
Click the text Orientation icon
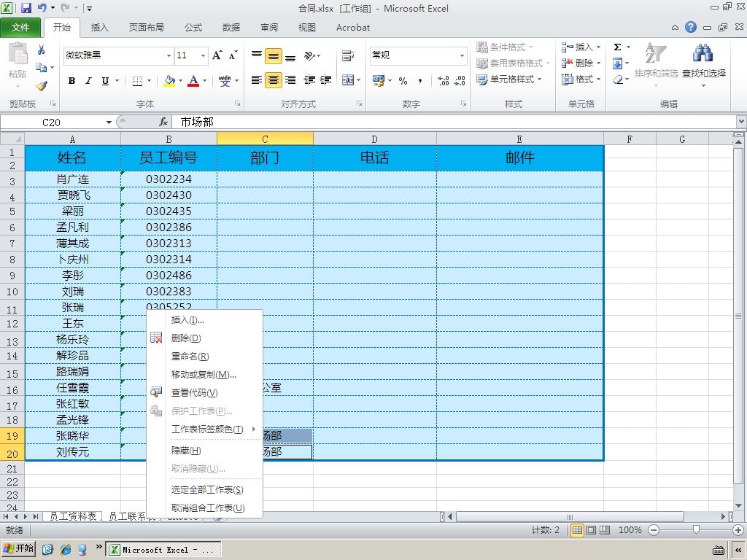[x=309, y=55]
